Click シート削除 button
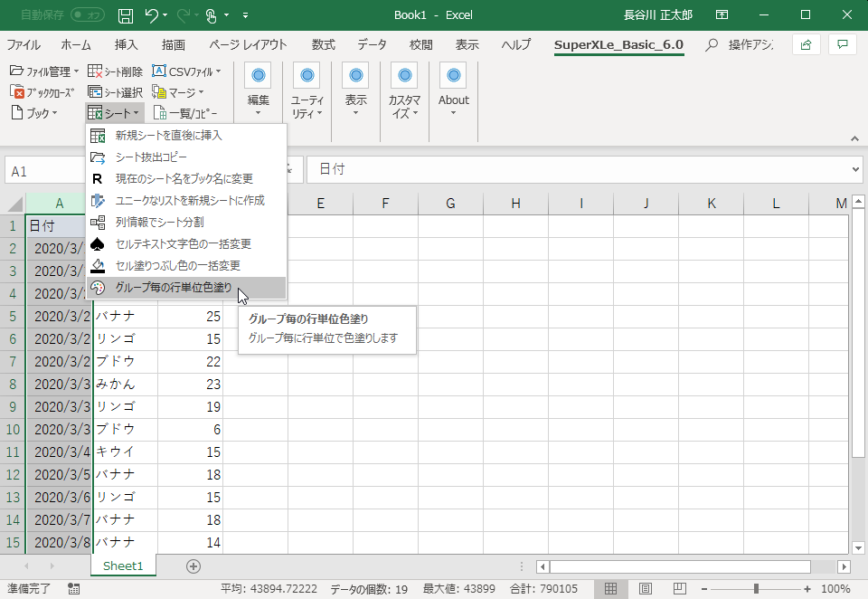The height and width of the screenshot is (599, 868). [x=115, y=71]
